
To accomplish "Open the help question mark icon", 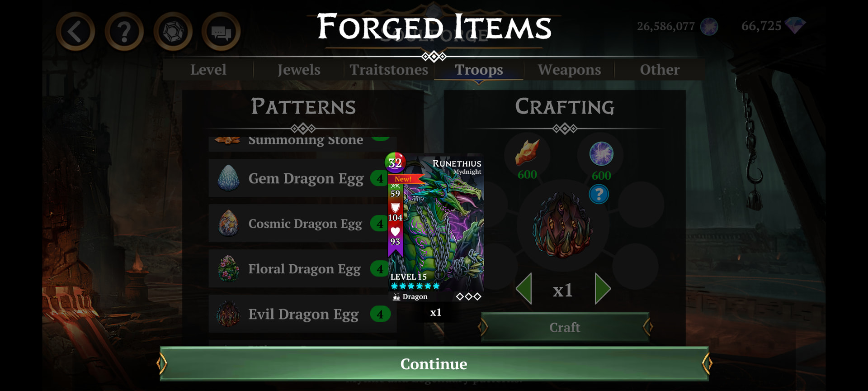I will tap(124, 31).
